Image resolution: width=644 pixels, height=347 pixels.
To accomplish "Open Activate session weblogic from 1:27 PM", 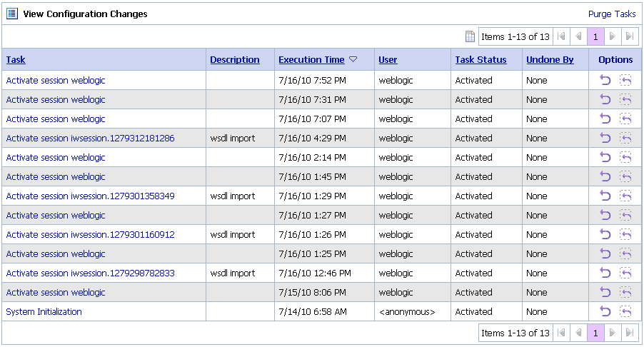I will click(56, 216).
